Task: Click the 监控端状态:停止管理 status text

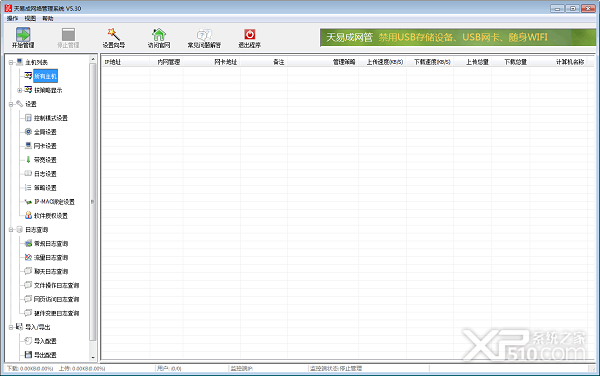Action: pyautogui.click(x=336, y=369)
